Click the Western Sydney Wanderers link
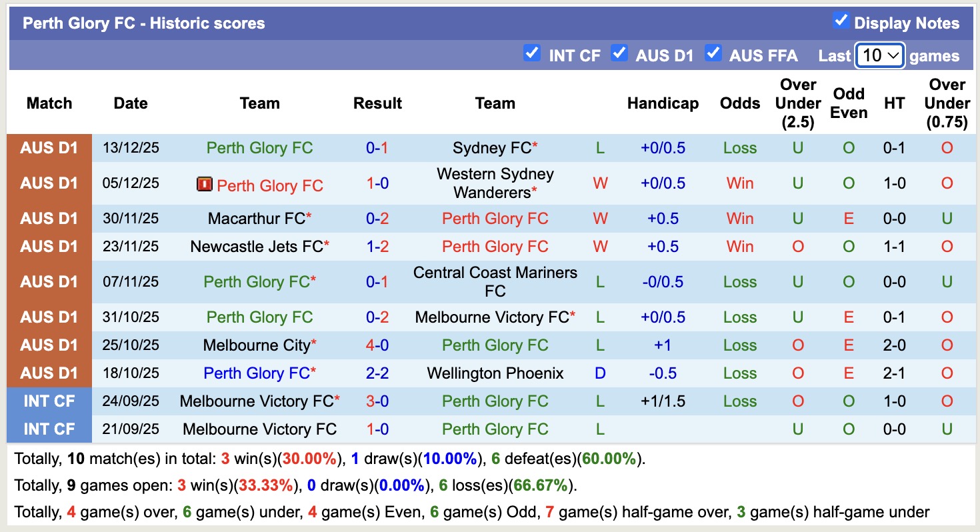 (495, 183)
